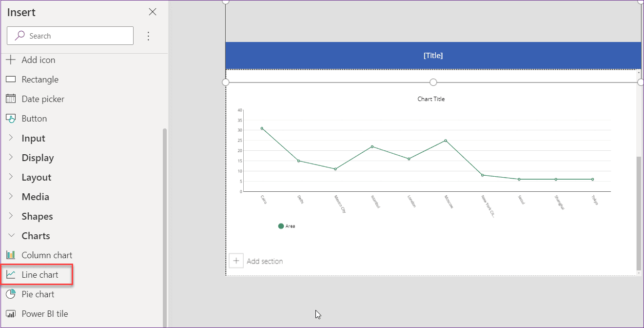Click the Shanghai axis label
The image size is (644, 328).
[559, 202]
